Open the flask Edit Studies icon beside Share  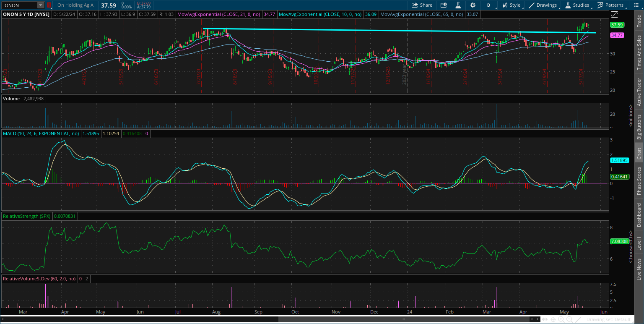[458, 5]
